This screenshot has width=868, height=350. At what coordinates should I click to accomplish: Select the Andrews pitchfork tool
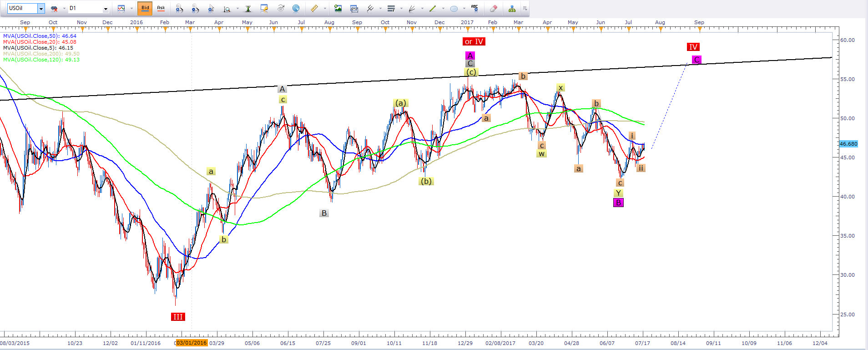click(x=370, y=8)
